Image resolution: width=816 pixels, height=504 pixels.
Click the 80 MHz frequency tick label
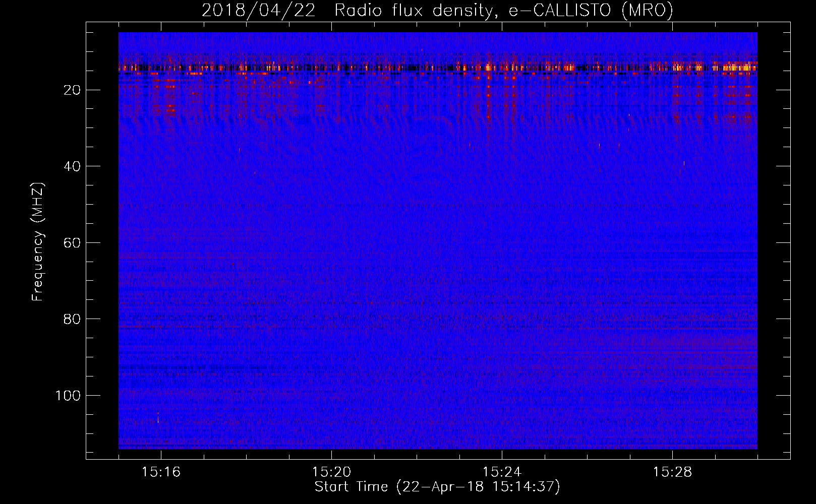tap(73, 319)
